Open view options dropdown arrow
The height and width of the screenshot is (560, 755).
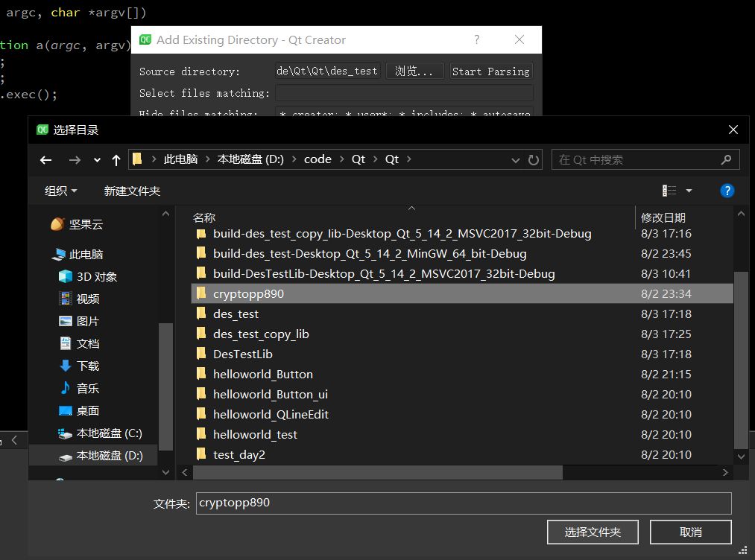[689, 191]
